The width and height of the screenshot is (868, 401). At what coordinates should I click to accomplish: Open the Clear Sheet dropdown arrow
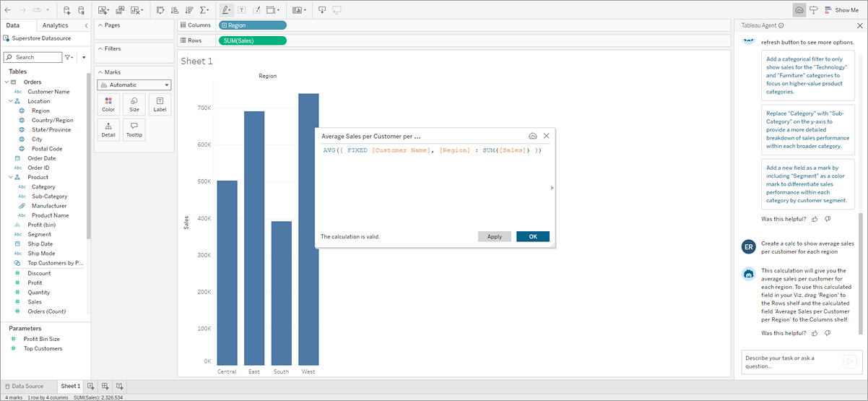pyautogui.click(x=143, y=11)
